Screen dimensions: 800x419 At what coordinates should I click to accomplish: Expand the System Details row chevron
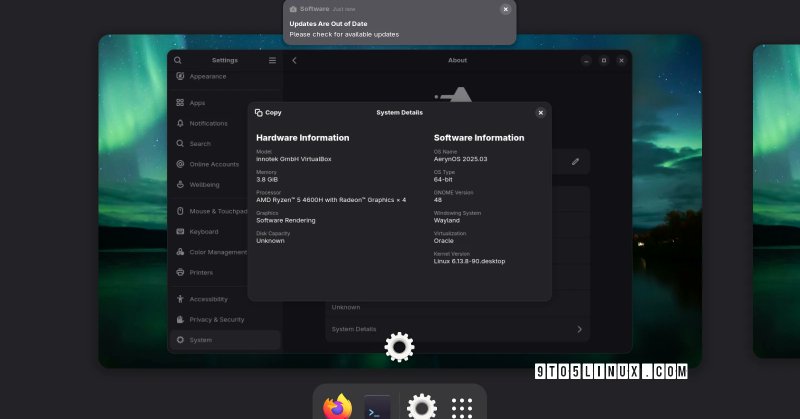point(579,329)
